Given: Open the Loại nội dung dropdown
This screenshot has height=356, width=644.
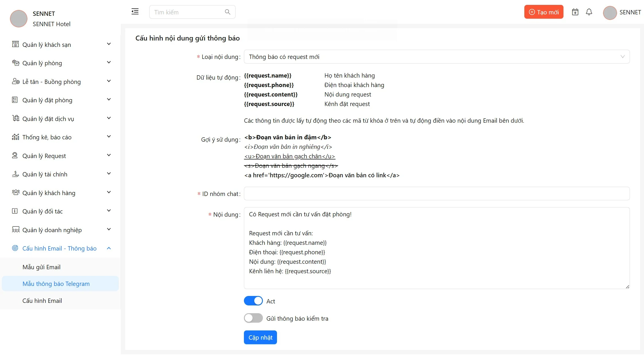Looking at the screenshot, I should click(436, 57).
